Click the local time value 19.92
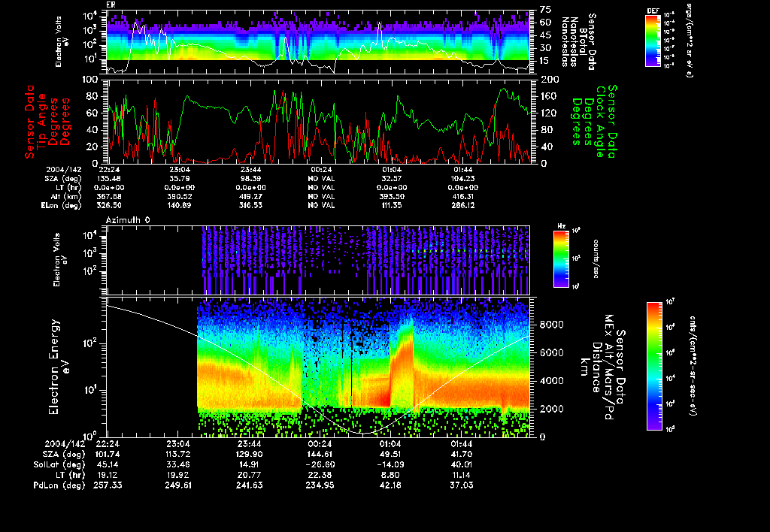The width and height of the screenshot is (770, 532). tap(177, 475)
